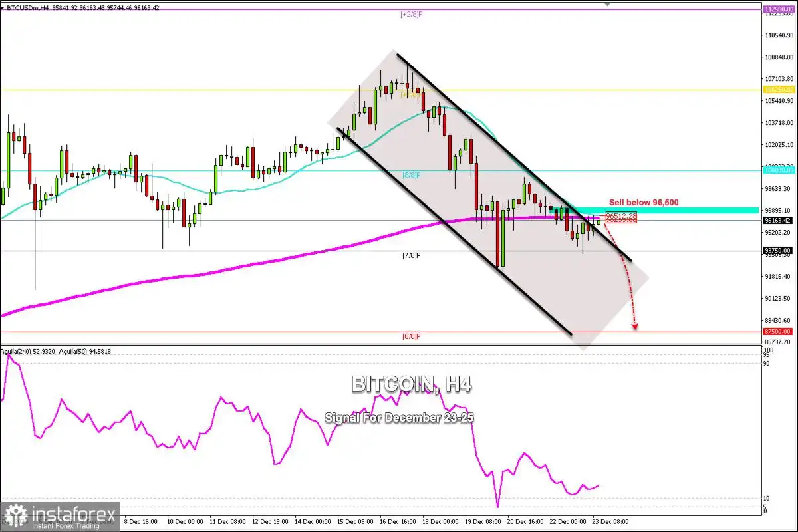Image resolution: width=798 pixels, height=532 pixels.
Task: Select the 93750.00 black price label
Action: (x=779, y=251)
